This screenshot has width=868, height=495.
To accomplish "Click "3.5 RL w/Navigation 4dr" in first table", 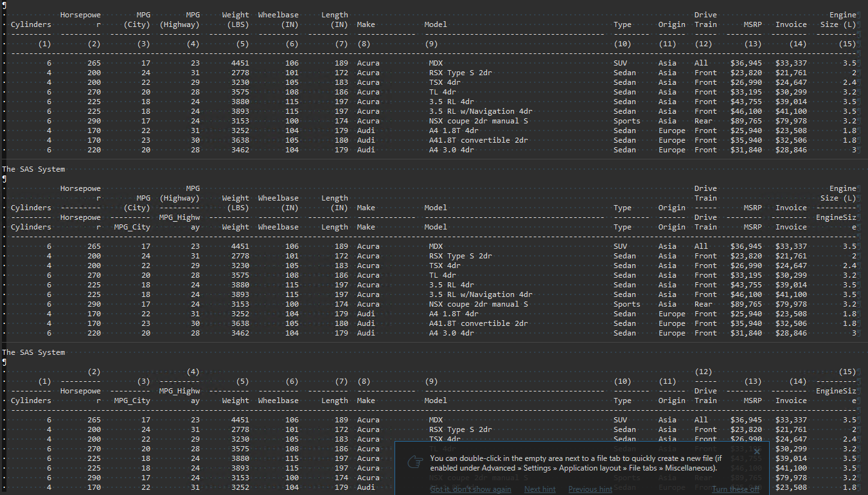I will [480, 111].
